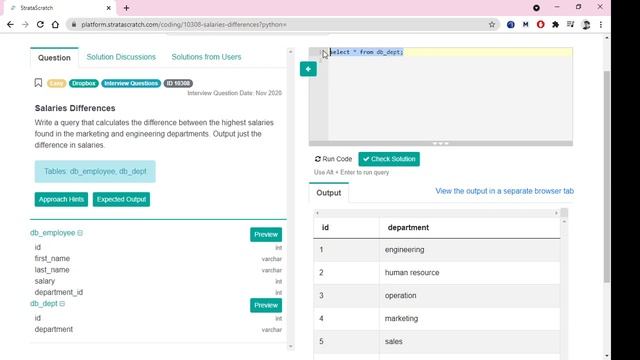This screenshot has height=360, width=640.
Task: Preview the db_employee table
Action: pos(266,235)
